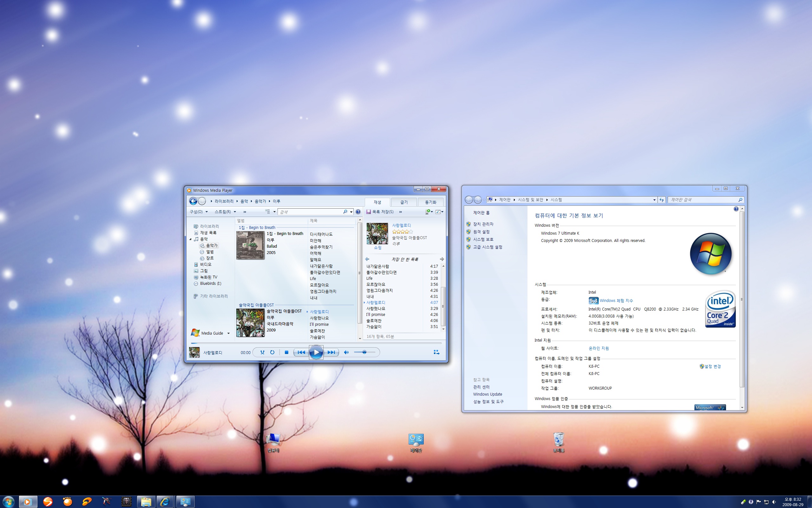Click the Media Player volume slider
Screen dimensions: 812x508
coord(365,352)
